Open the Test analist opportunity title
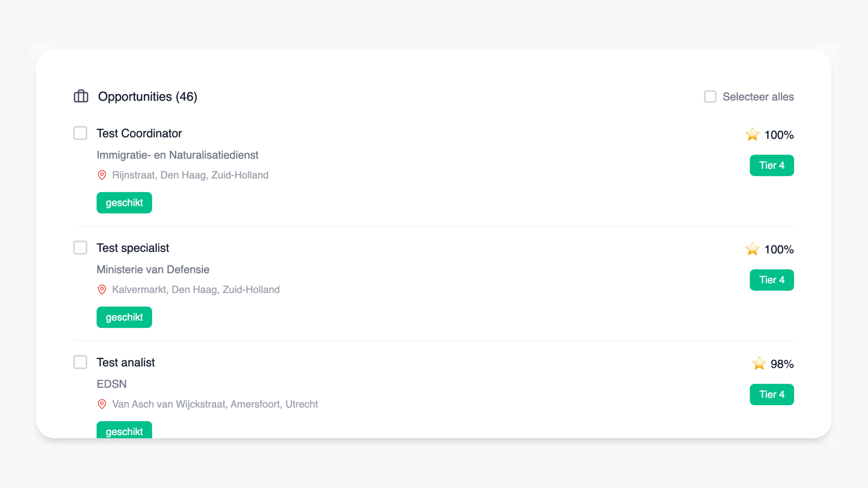 coord(126,362)
